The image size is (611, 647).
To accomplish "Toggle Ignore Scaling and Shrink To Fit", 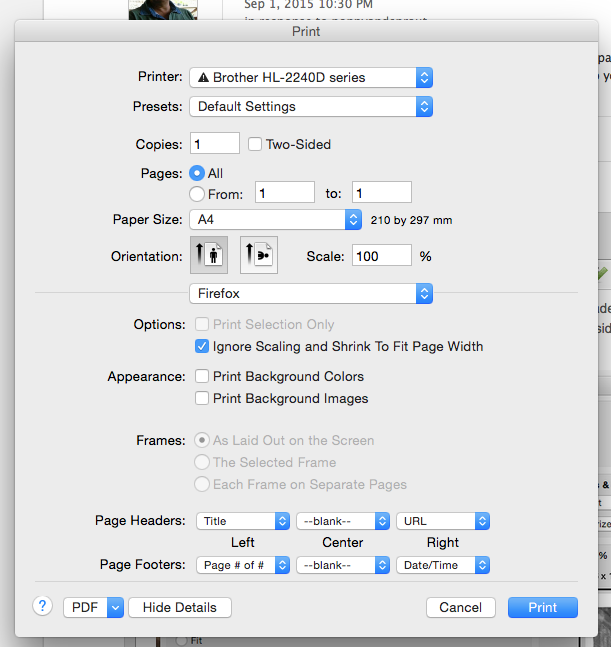I will (x=202, y=347).
